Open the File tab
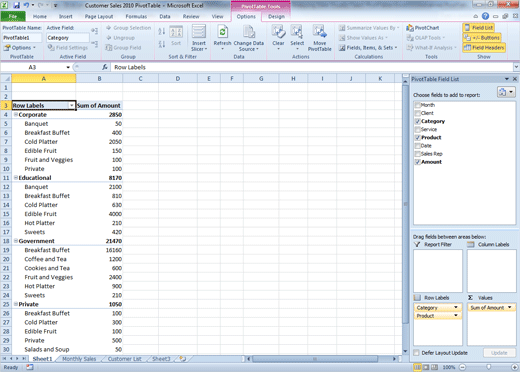520x372 pixels. pos(13,16)
